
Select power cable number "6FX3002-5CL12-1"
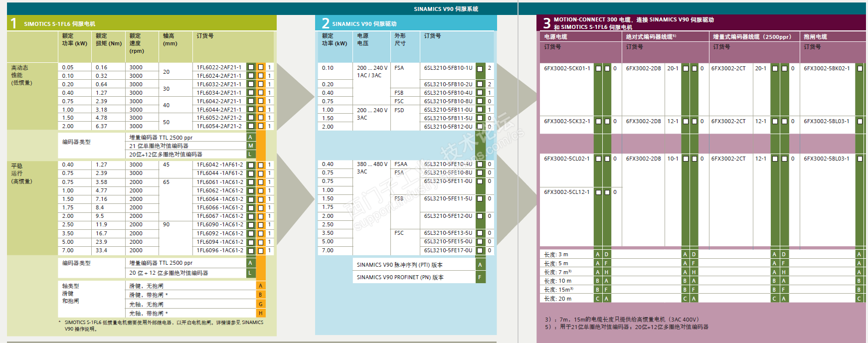pyautogui.click(x=567, y=192)
